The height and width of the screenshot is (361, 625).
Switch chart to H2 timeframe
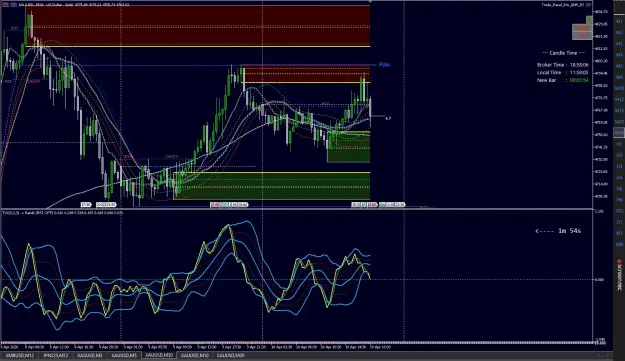point(619,155)
